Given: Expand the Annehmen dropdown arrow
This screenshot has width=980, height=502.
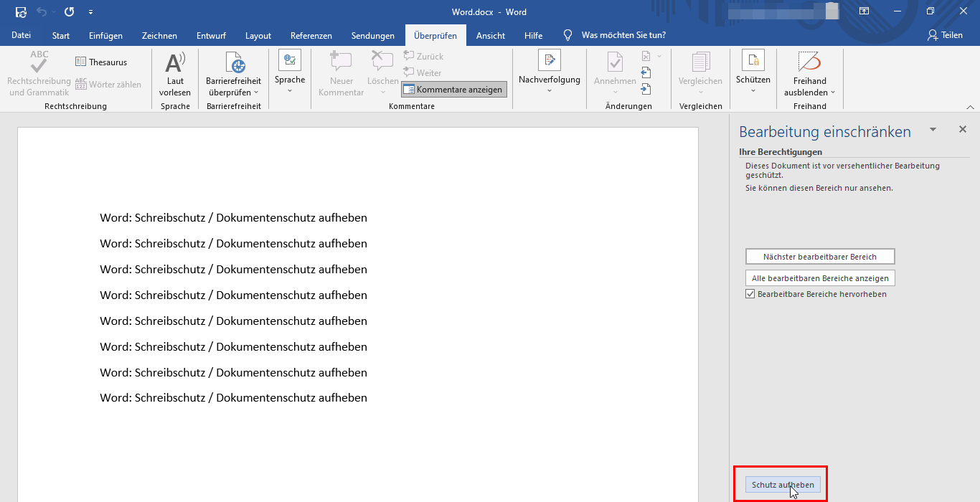Looking at the screenshot, I should pyautogui.click(x=615, y=93).
